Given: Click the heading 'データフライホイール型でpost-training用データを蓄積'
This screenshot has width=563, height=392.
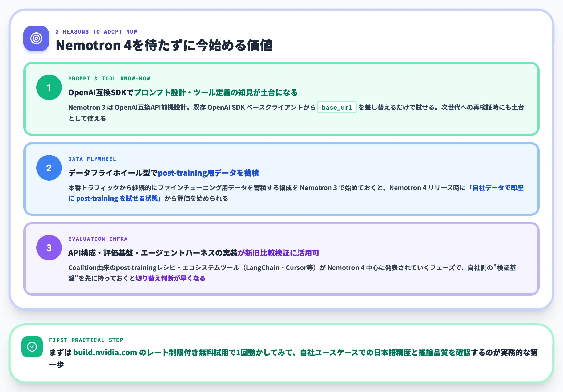Looking at the screenshot, I should (164, 173).
